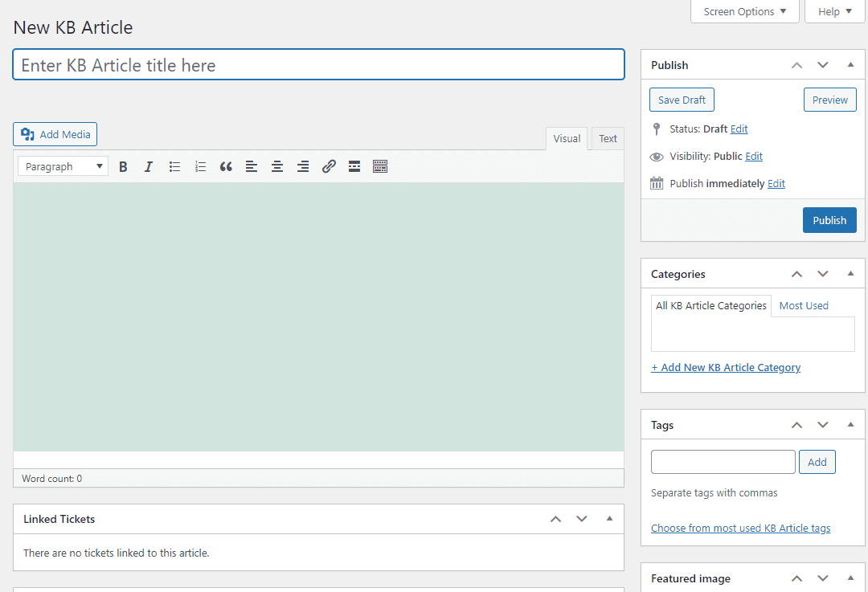Switch to the Most Used categories tab

(803, 305)
